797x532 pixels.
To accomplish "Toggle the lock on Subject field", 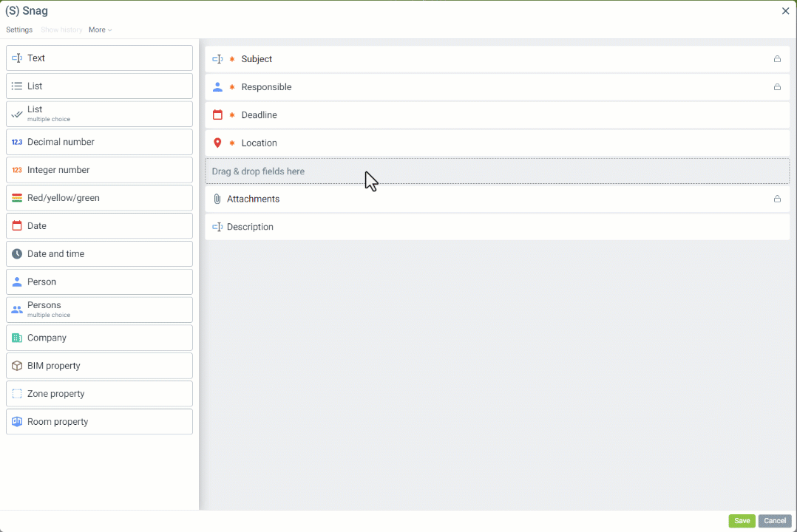I will [777, 59].
